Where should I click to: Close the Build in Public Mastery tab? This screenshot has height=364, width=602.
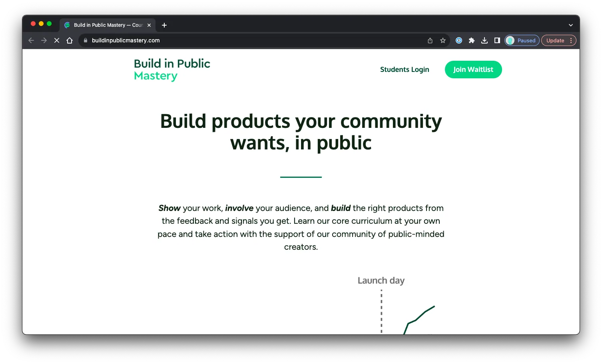click(x=149, y=25)
